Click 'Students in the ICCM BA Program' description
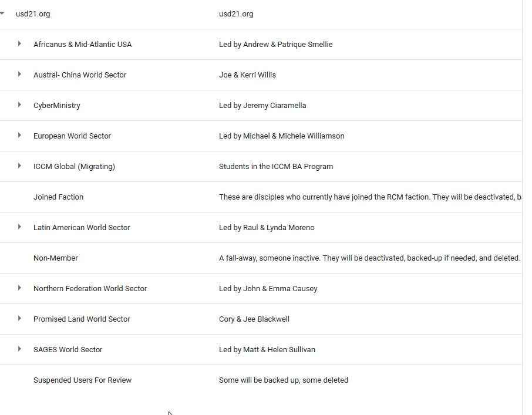This screenshot has height=415, width=532. click(x=276, y=167)
